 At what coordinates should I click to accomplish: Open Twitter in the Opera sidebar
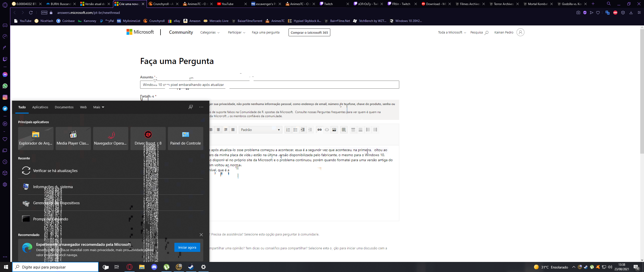5,109
